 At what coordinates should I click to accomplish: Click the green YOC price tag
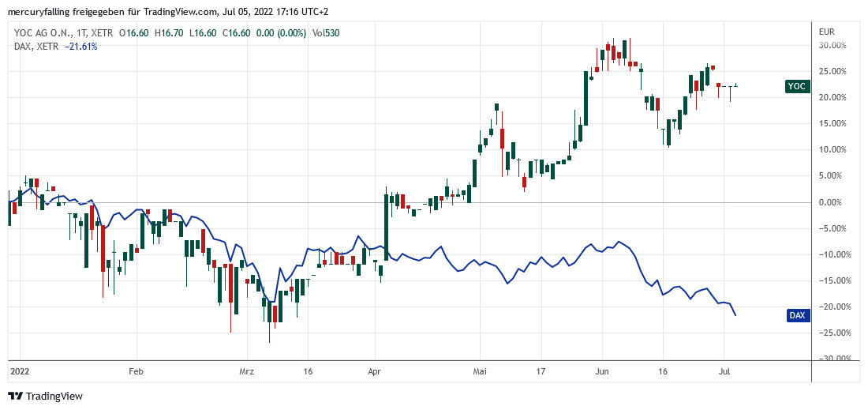797,86
